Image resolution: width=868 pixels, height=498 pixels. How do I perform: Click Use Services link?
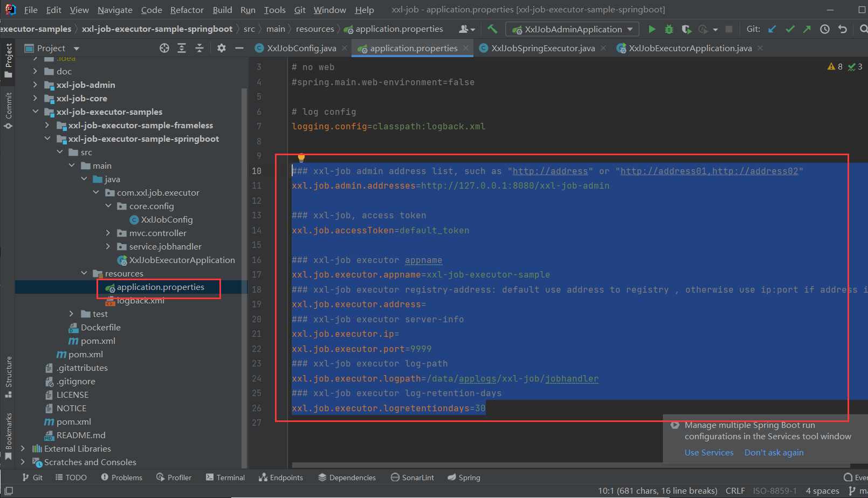[709, 452]
